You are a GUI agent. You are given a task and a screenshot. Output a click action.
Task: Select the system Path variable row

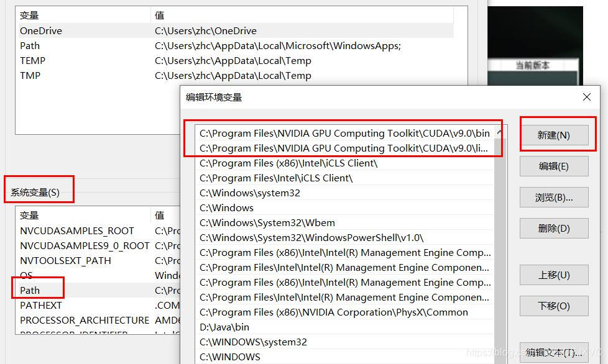(99, 291)
